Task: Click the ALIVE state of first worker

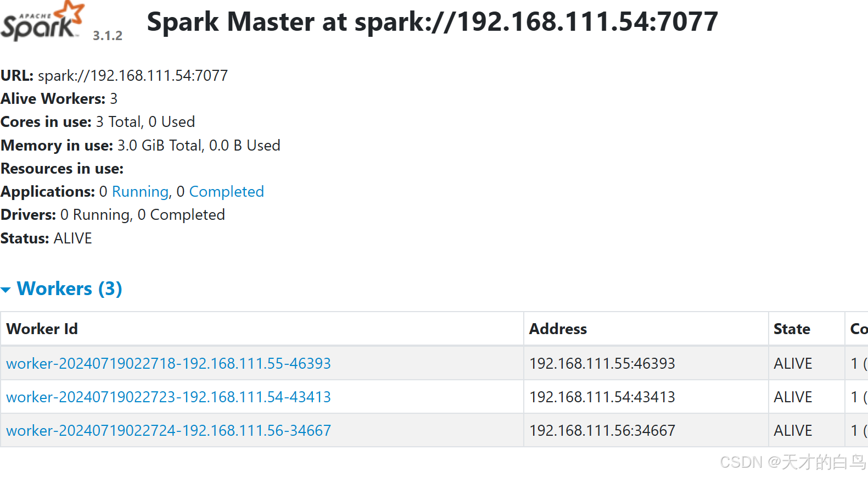Action: (793, 363)
